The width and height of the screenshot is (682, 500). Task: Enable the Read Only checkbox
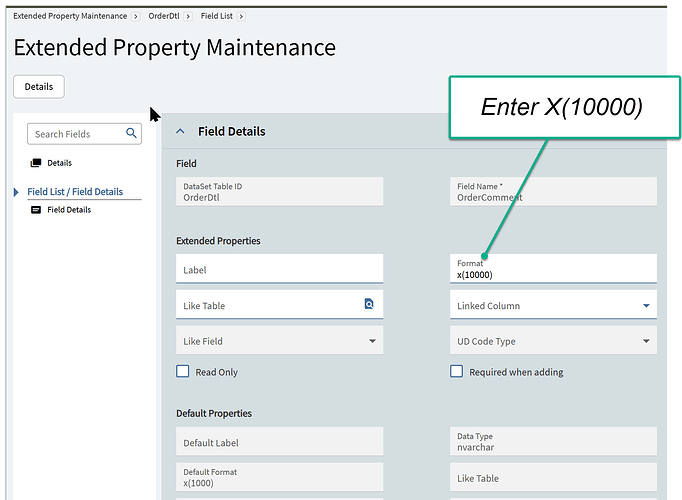coord(182,371)
